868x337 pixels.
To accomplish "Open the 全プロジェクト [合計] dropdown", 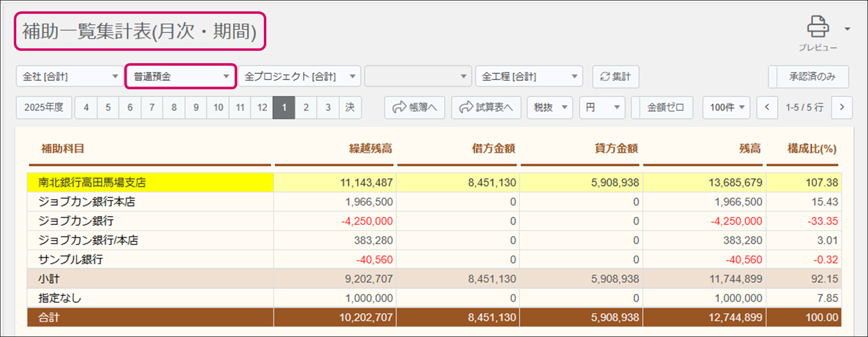I will click(299, 76).
